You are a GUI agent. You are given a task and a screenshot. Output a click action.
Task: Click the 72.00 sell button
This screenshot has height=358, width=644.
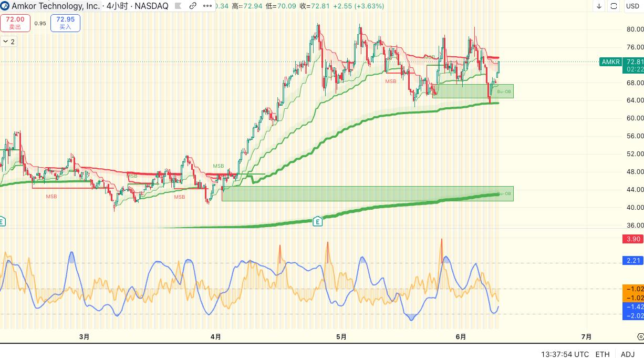[x=15, y=23]
